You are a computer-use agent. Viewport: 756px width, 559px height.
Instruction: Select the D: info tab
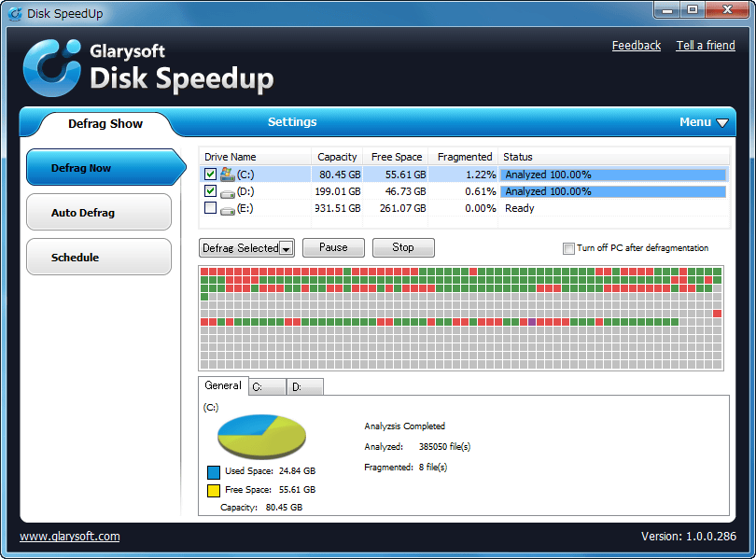pyautogui.click(x=304, y=386)
